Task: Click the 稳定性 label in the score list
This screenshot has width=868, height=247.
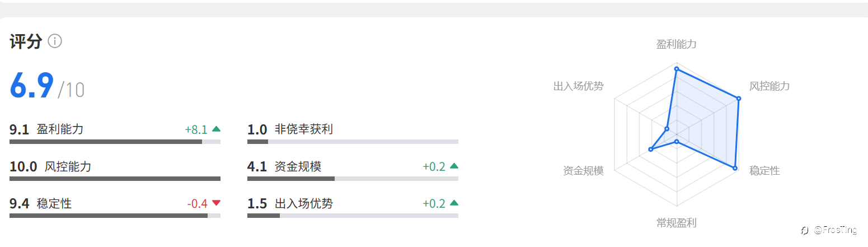Action: point(54,203)
